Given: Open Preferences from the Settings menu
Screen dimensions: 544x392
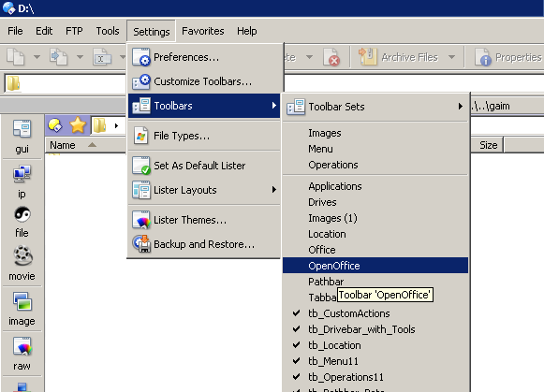Looking at the screenshot, I should [x=204, y=57].
